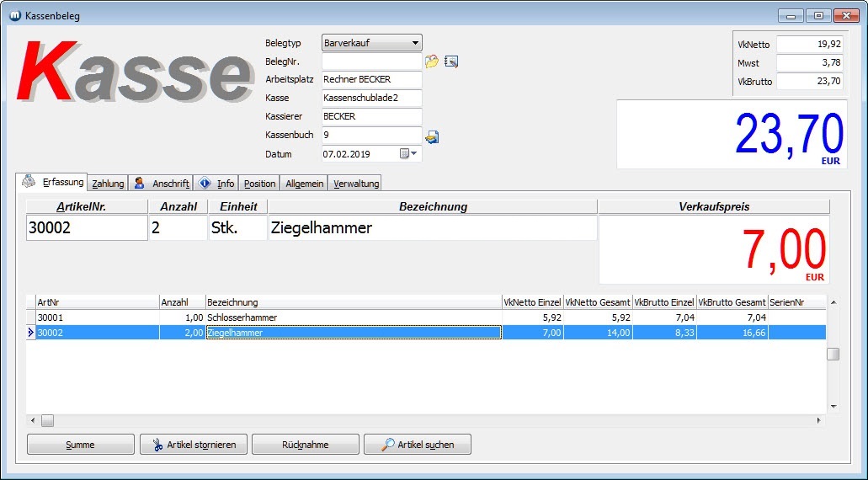Expand the Belegtyp dropdown

pyautogui.click(x=414, y=43)
